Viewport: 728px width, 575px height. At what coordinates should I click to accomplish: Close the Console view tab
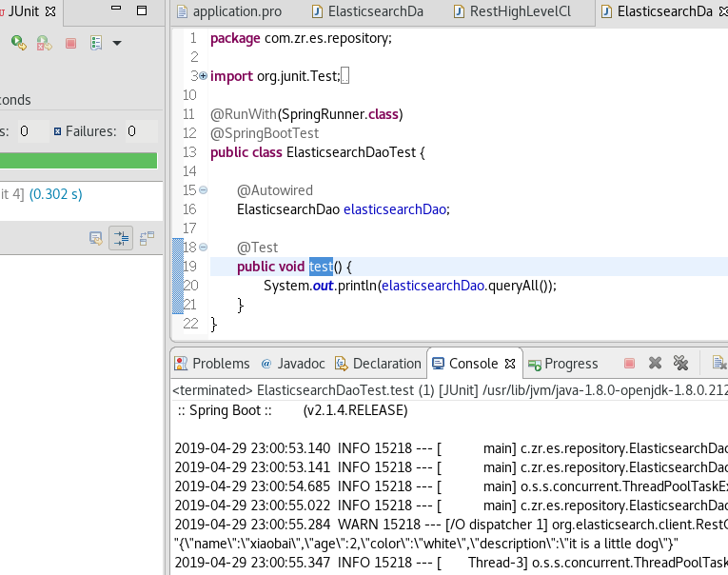(510, 364)
